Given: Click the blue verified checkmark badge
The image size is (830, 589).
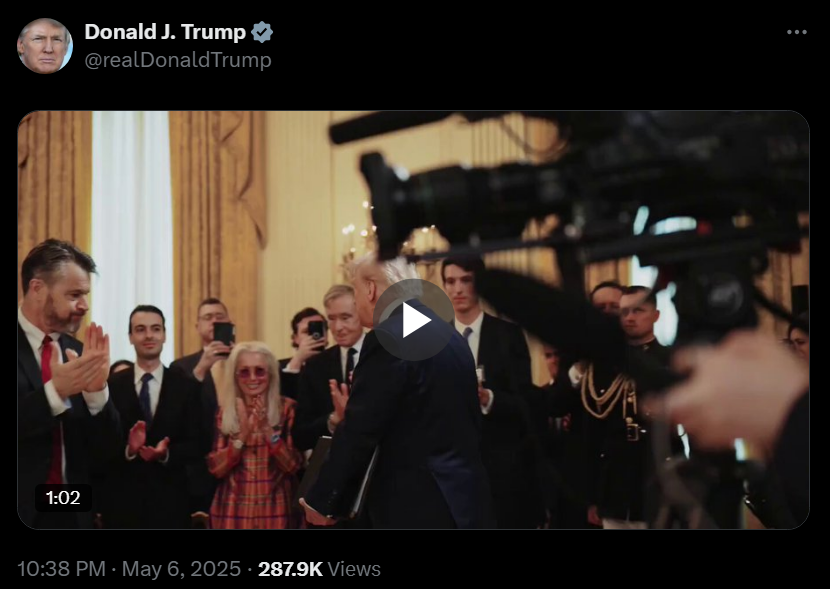Looking at the screenshot, I should [261, 32].
